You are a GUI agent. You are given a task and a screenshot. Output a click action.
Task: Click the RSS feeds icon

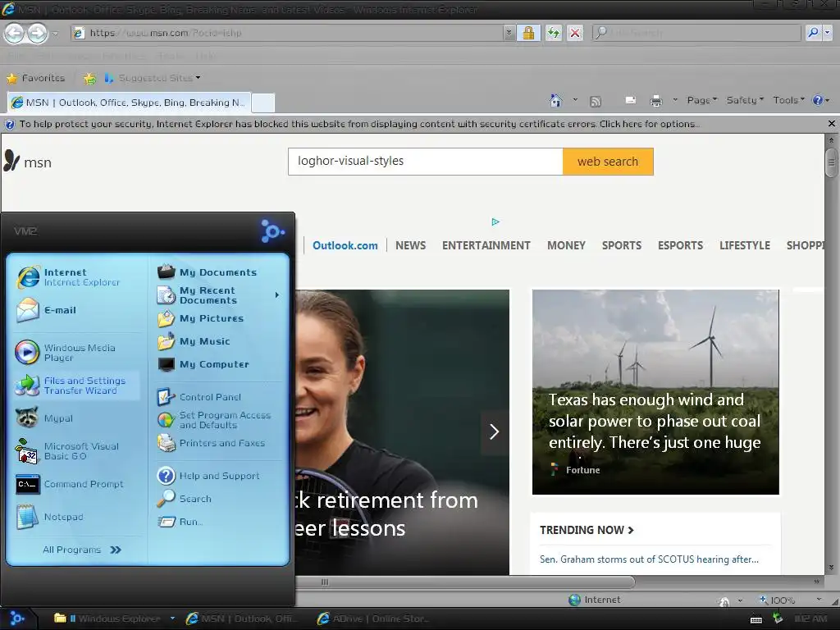[x=596, y=101]
